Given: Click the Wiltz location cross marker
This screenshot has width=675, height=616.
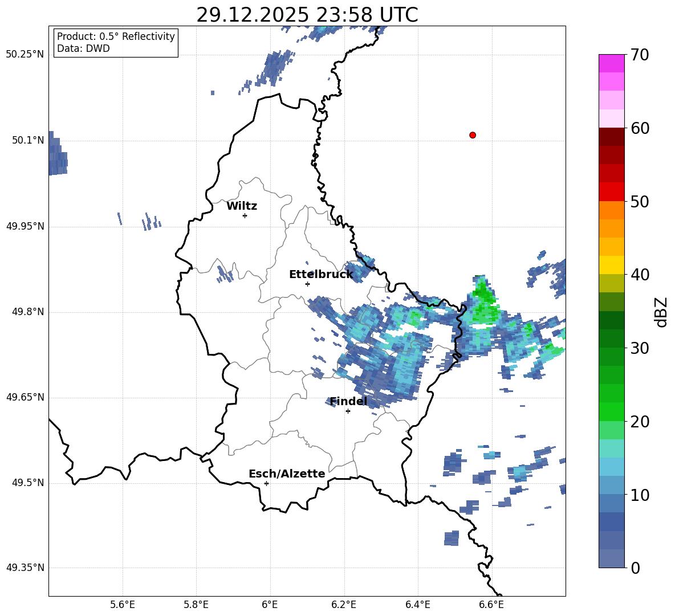Looking at the screenshot, I should click(245, 215).
